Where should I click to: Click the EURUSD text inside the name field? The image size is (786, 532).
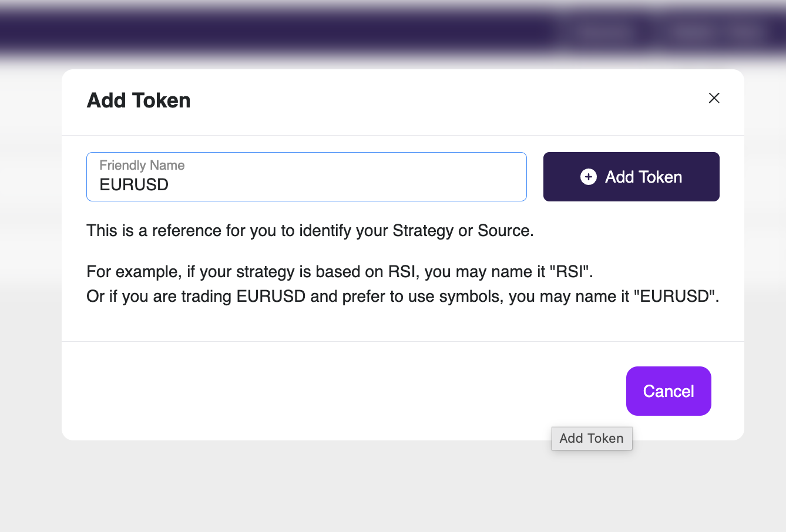[134, 185]
